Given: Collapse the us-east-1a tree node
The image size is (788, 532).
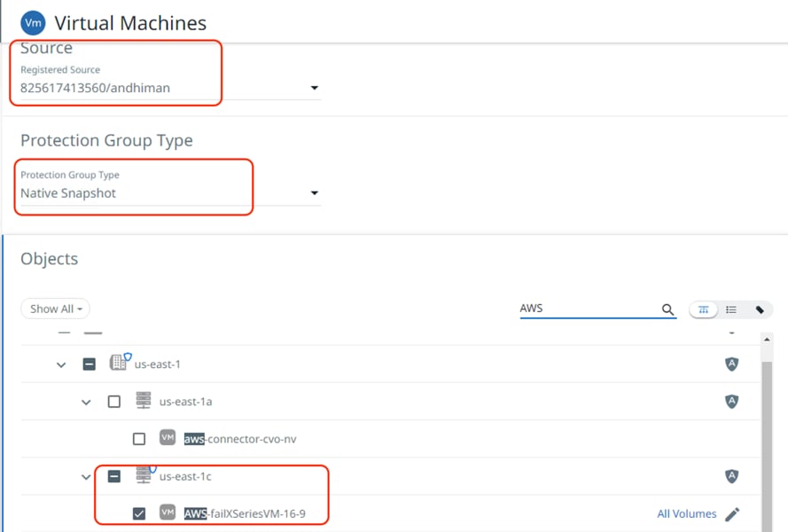Looking at the screenshot, I should pos(87,403).
